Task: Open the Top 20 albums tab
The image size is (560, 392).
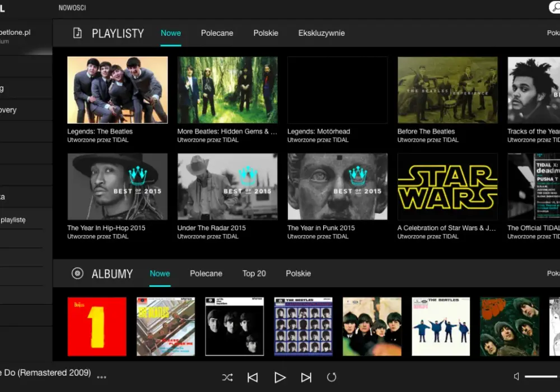Action: point(254,273)
